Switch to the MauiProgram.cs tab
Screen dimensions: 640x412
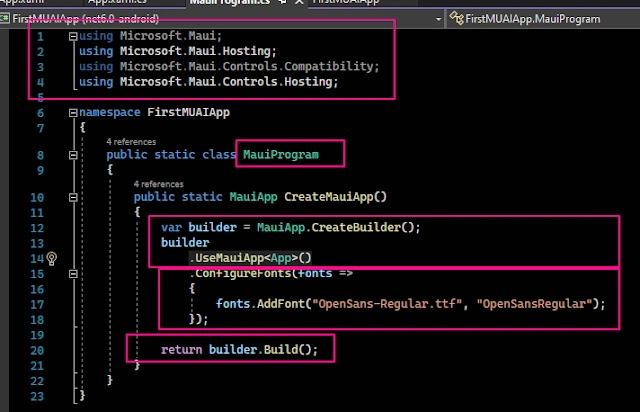click(229, 2)
